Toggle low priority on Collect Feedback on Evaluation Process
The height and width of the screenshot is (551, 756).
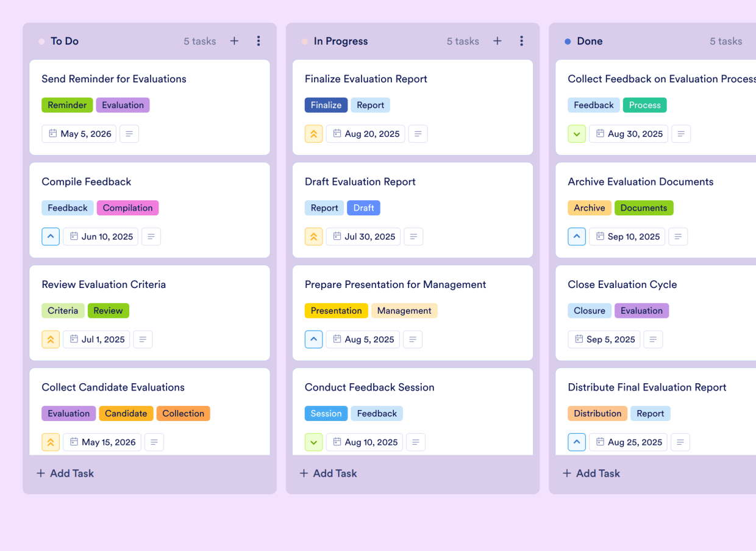click(577, 134)
